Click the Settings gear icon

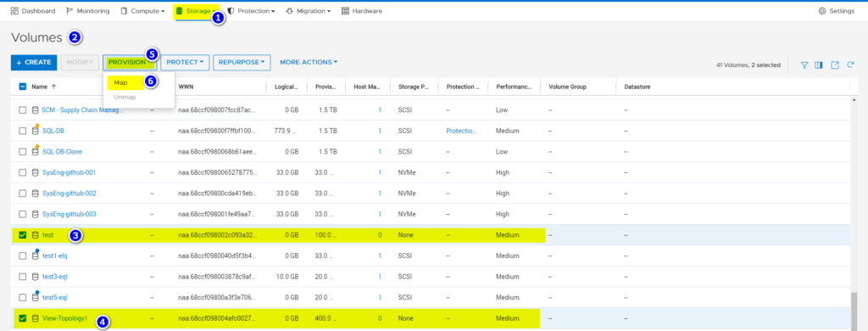coord(822,11)
